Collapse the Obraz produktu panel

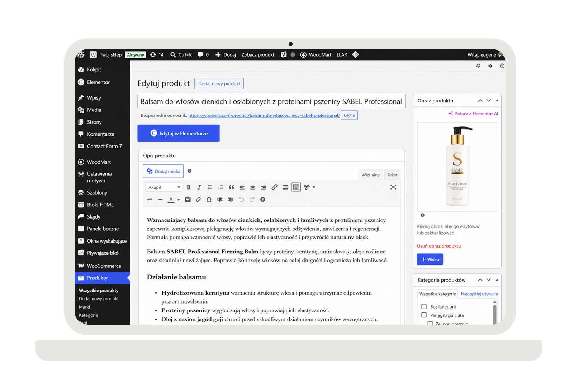coord(497,101)
